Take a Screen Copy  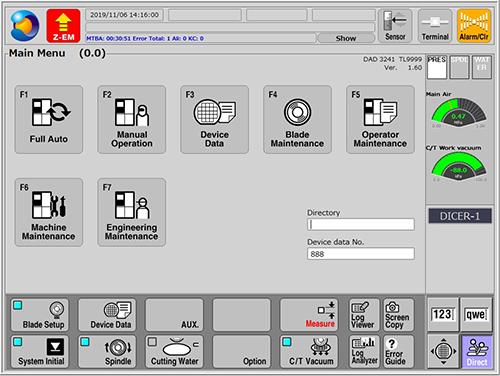point(398,315)
